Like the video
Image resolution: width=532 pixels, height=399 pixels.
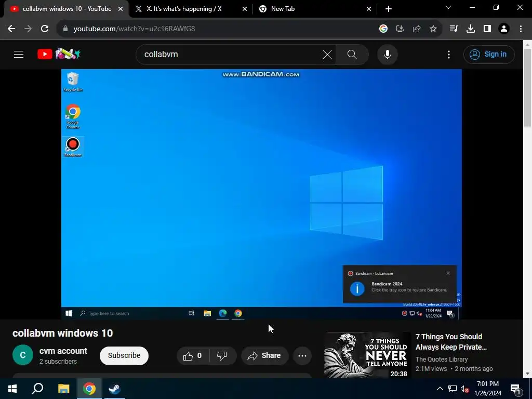193,355
